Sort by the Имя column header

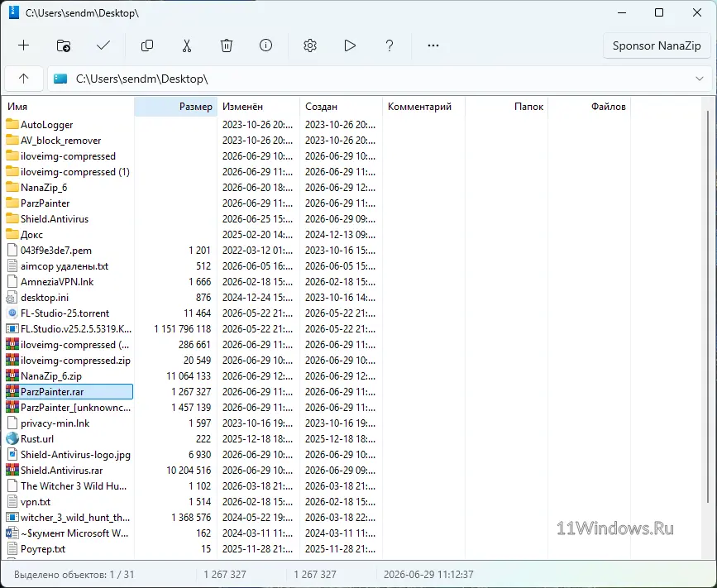(68, 107)
